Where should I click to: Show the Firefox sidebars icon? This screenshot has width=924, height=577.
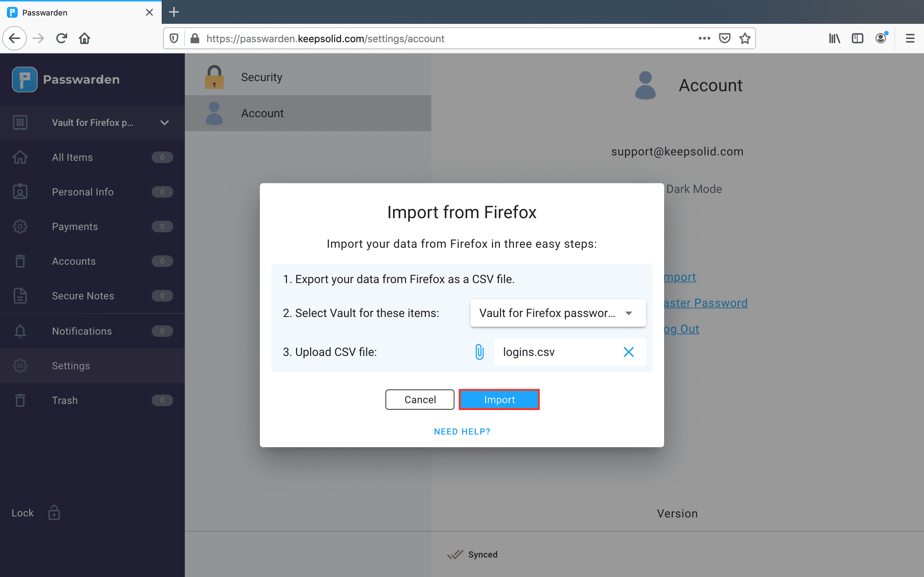[x=857, y=39]
